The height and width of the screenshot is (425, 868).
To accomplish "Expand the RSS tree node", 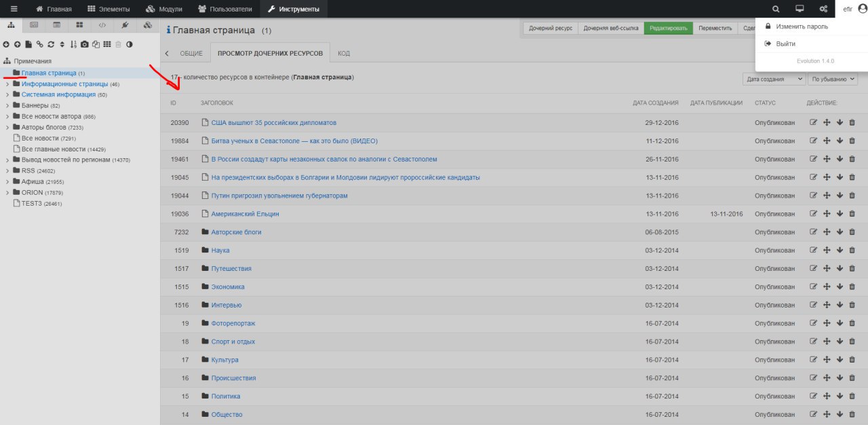I will (x=7, y=171).
